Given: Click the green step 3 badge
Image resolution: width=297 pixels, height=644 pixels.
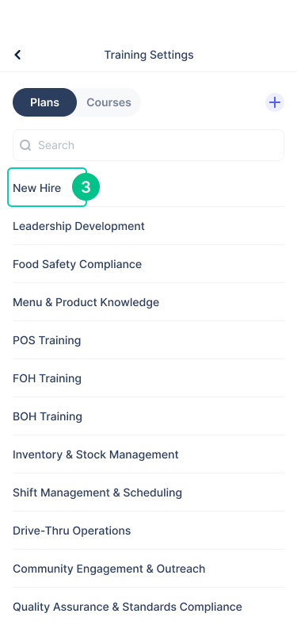Looking at the screenshot, I should pos(86,187).
